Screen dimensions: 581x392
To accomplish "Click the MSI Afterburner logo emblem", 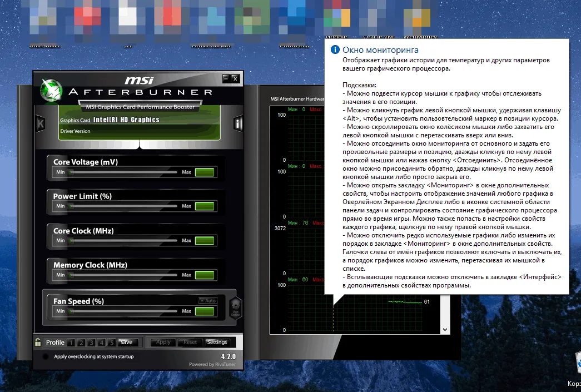I will [x=52, y=89].
